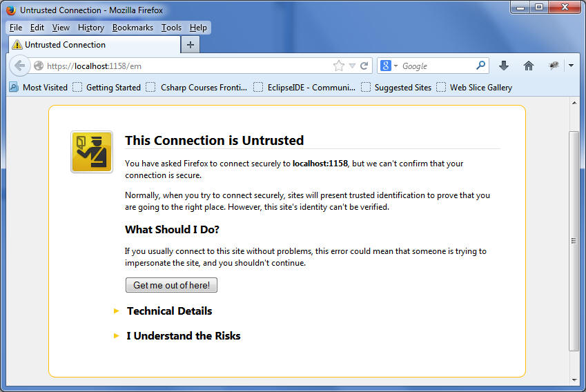
Task: Click the scrollbar down arrow
Action: (574, 380)
